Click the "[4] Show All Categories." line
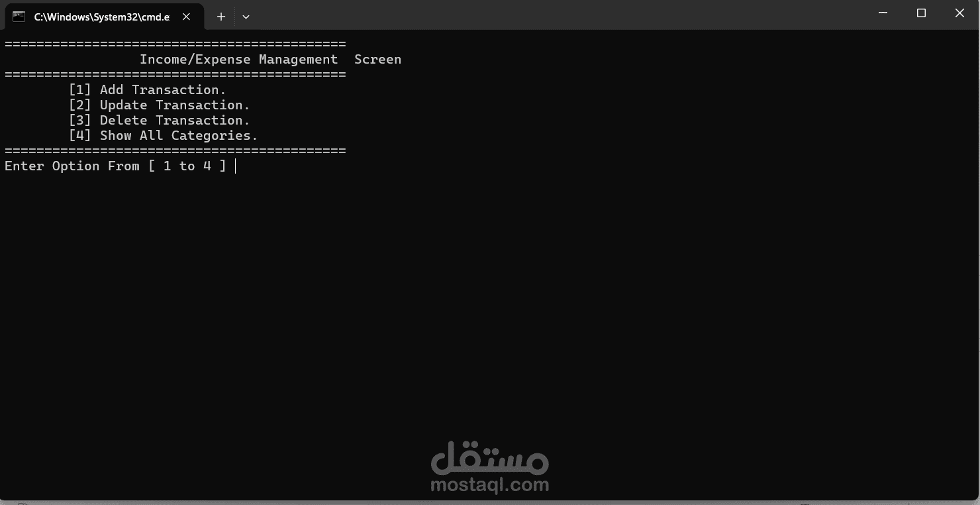 164,135
